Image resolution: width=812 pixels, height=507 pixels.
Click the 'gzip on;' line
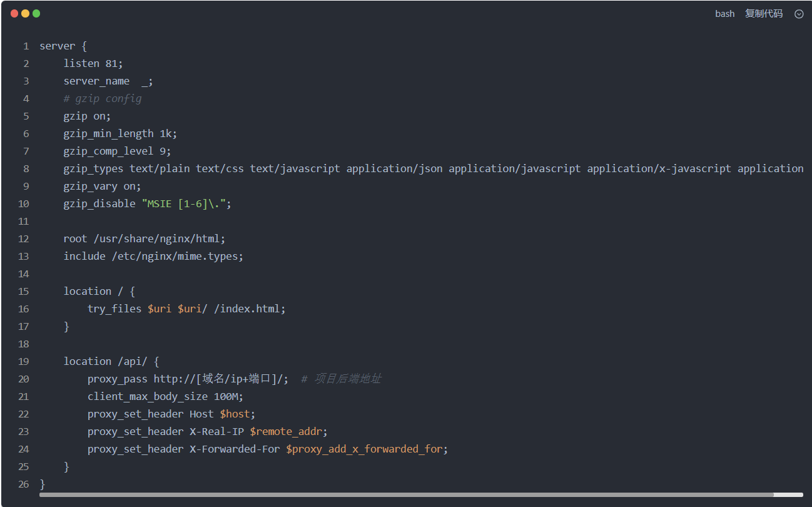tap(87, 116)
